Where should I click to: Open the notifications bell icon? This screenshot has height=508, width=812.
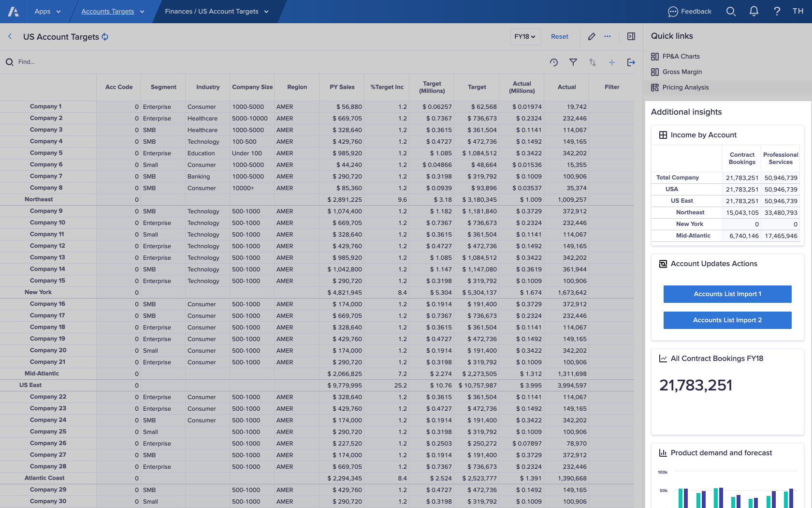(x=754, y=11)
